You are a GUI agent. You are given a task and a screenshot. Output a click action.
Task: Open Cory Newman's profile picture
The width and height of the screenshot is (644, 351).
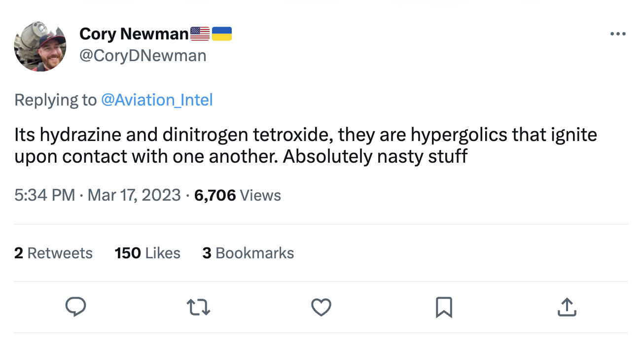40,47
